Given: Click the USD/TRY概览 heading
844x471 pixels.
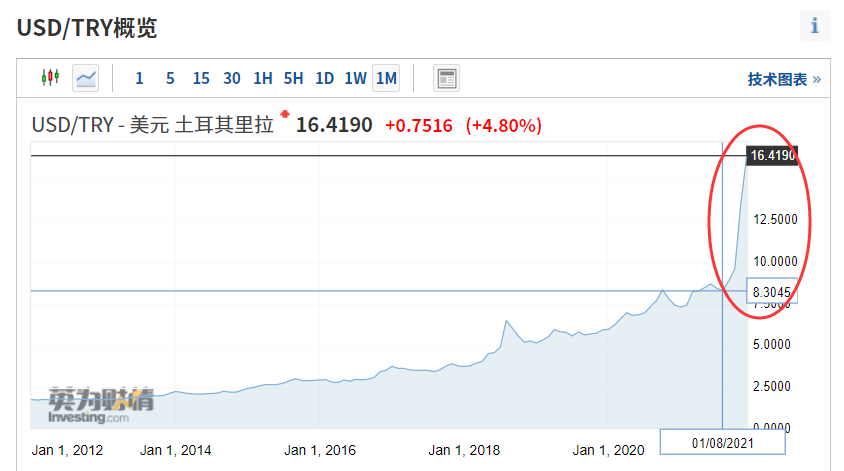Looking at the screenshot, I should pyautogui.click(x=87, y=27).
